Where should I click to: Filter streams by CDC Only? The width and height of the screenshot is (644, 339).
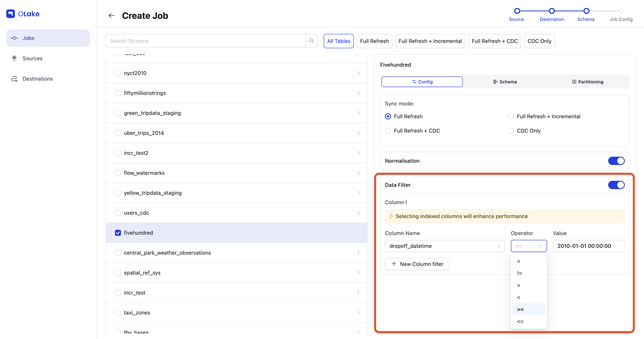pyautogui.click(x=539, y=41)
